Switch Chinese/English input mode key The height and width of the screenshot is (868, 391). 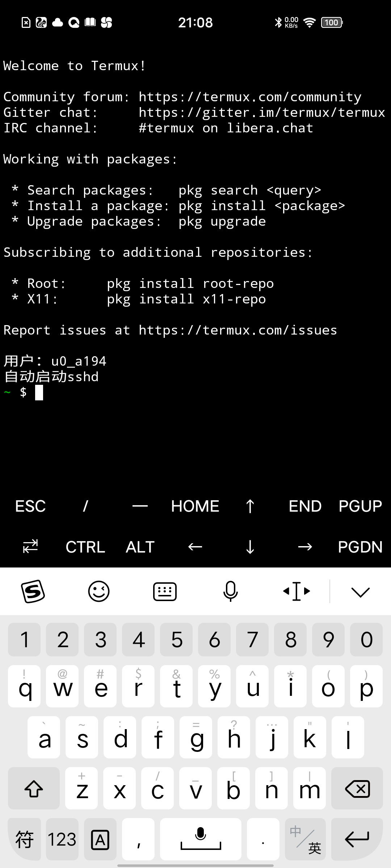tap(305, 839)
